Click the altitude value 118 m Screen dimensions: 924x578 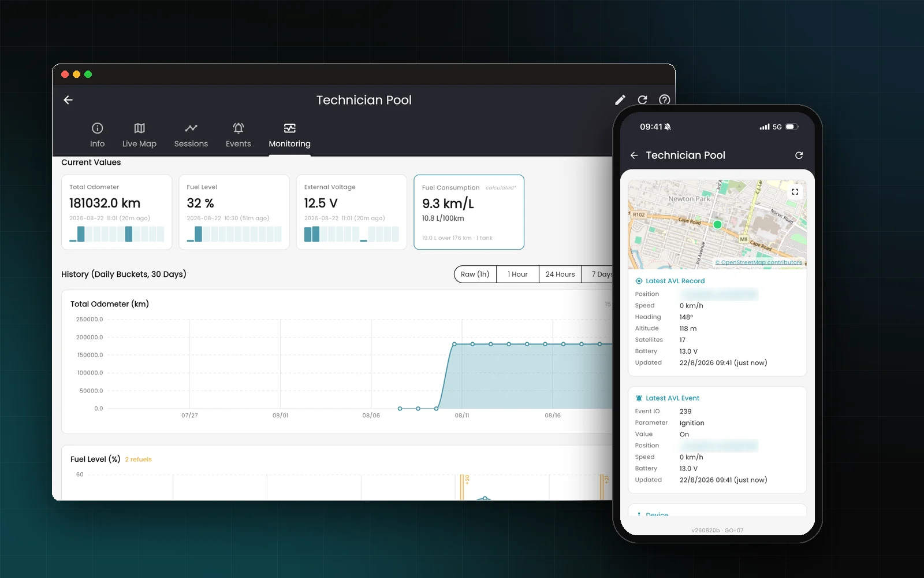[688, 328]
